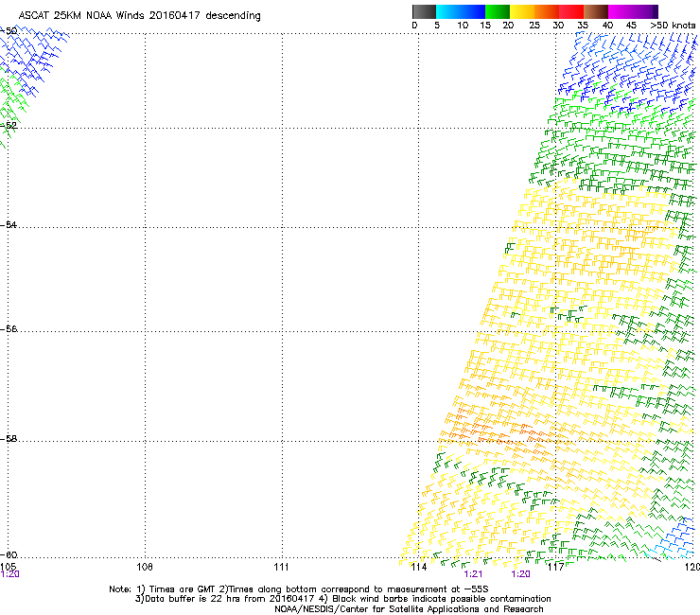700x615 pixels.
Task: Select the brown 35-40 knots legend swatch
Action: (596, 11)
